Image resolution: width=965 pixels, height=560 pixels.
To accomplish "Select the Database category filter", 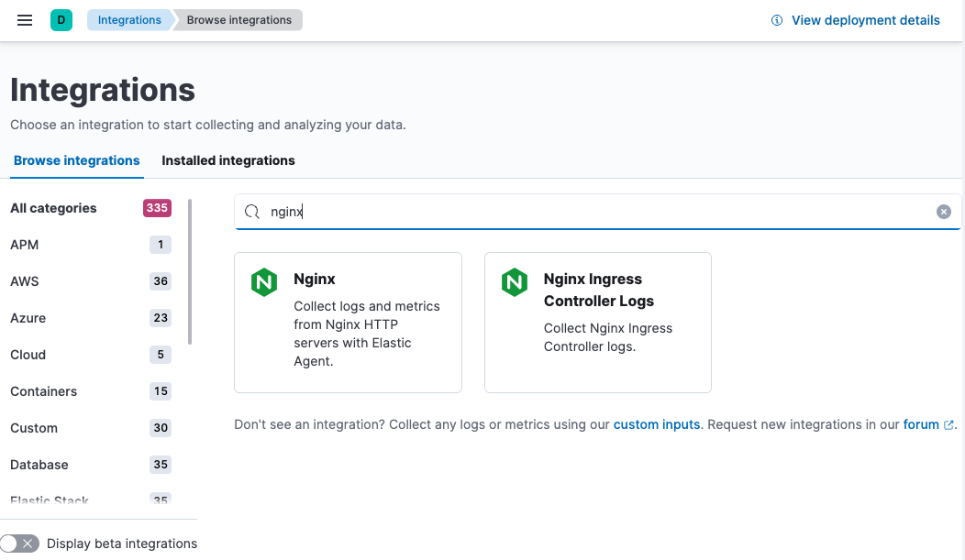I will tap(39, 465).
